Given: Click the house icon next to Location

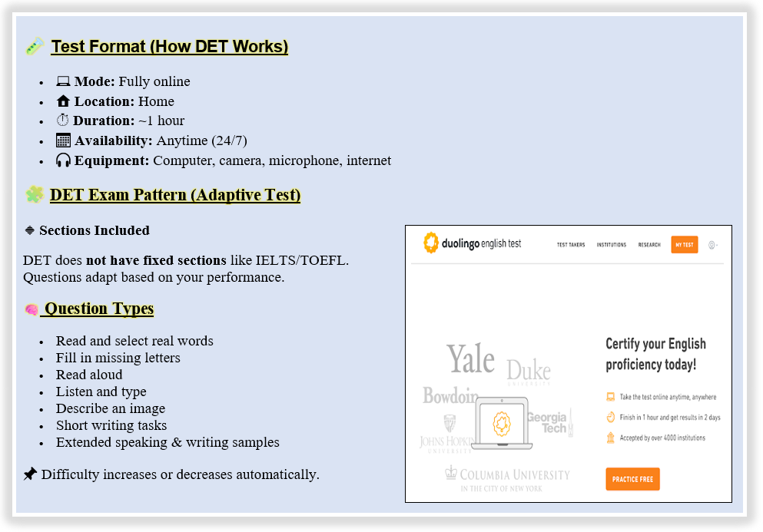Looking at the screenshot, I should (x=63, y=101).
